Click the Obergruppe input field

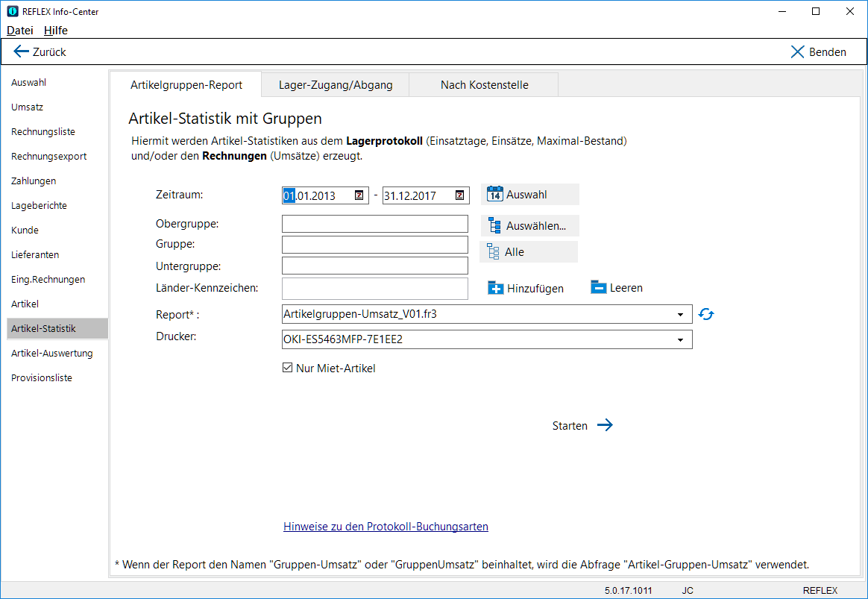[x=375, y=224]
